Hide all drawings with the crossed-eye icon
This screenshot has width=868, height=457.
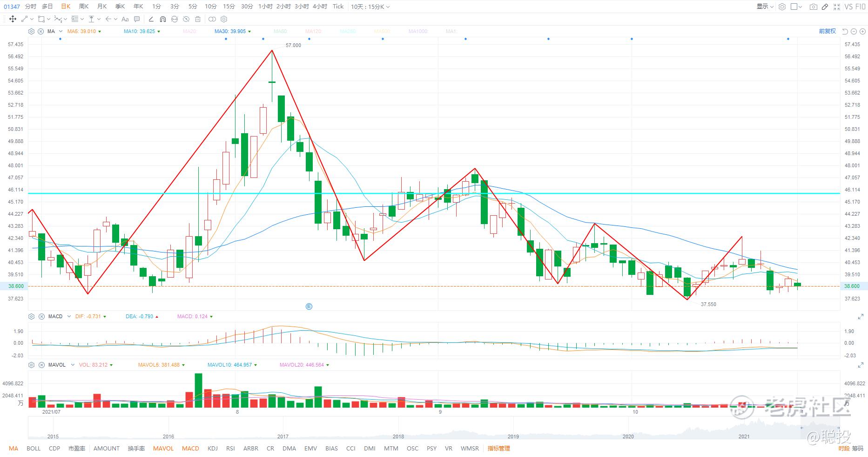click(186, 19)
